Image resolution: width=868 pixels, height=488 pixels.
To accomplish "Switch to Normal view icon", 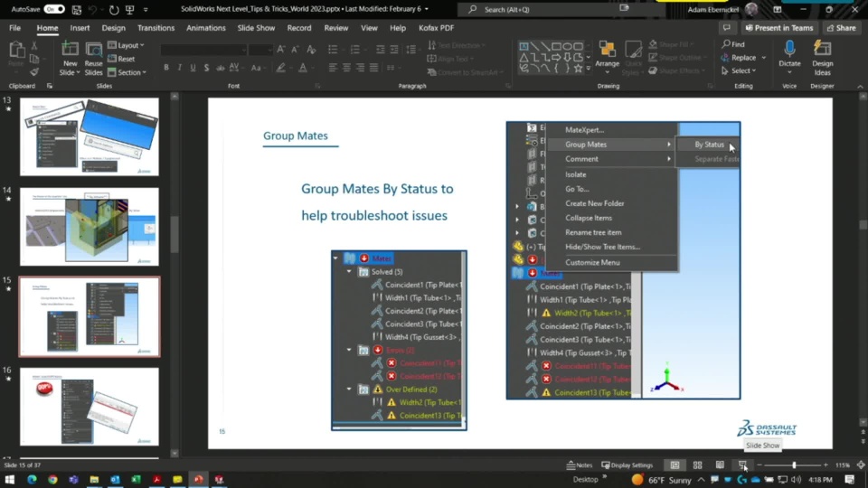I will click(x=675, y=465).
